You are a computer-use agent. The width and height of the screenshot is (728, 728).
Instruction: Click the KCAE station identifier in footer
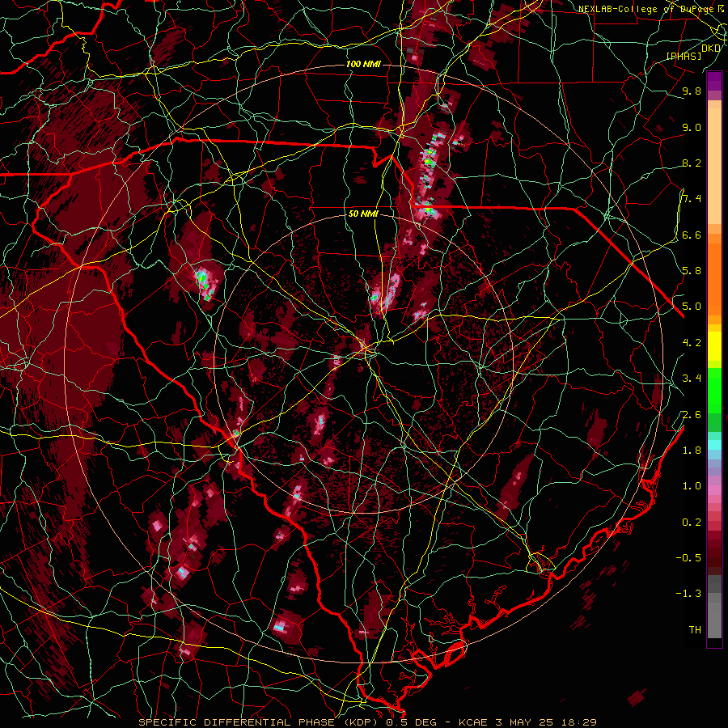coord(473,722)
